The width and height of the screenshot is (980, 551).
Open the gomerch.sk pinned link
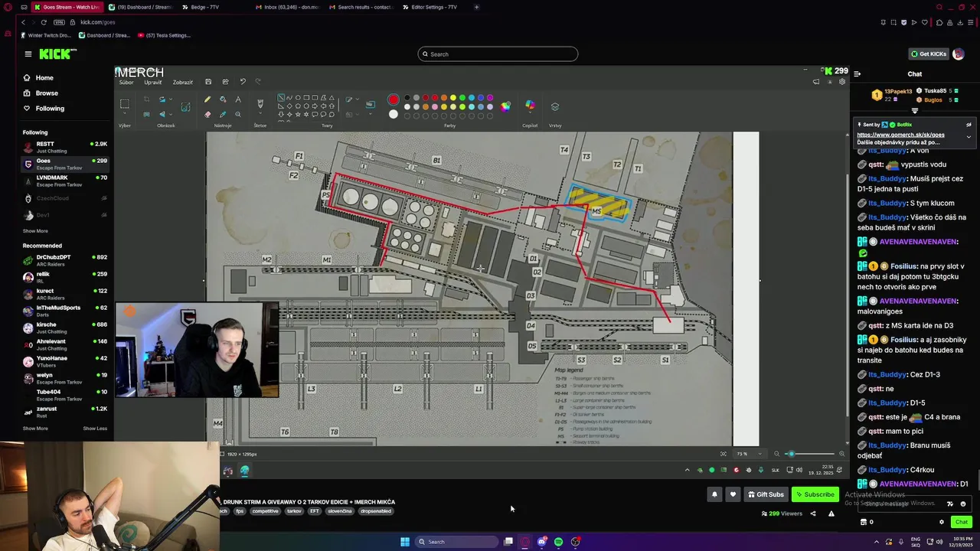[x=900, y=135]
